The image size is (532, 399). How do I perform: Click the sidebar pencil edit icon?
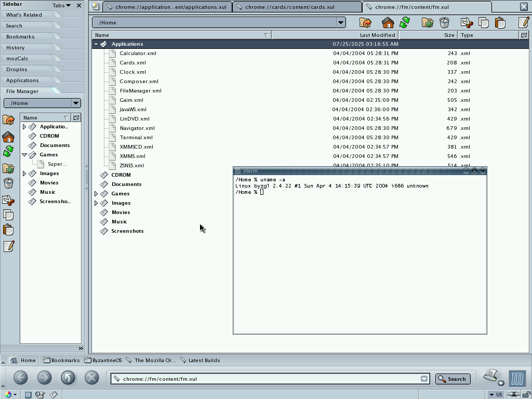coord(8,246)
